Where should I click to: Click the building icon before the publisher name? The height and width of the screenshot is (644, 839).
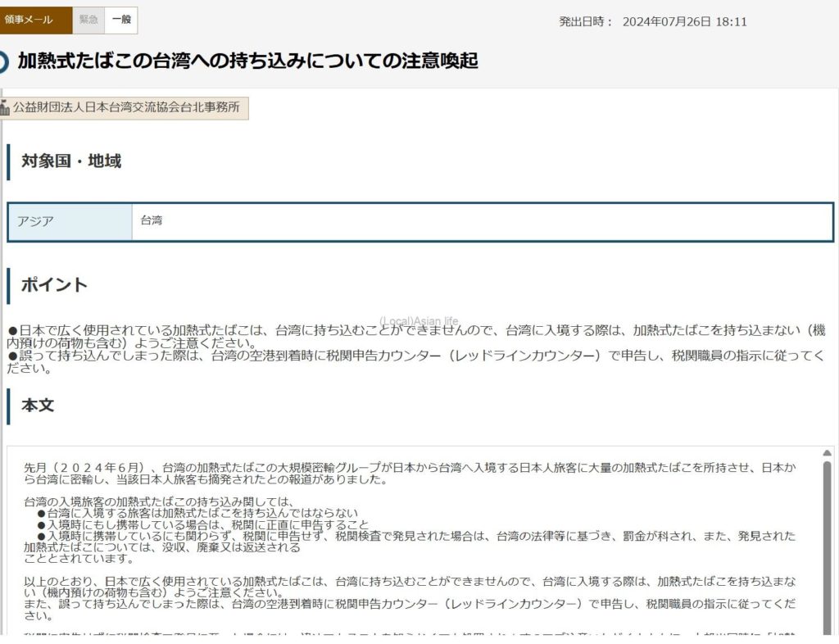point(5,107)
